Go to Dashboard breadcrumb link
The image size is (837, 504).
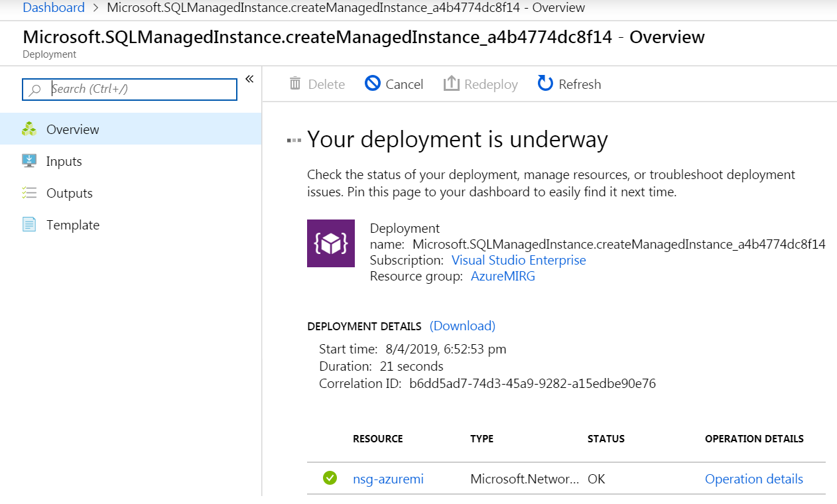54,8
